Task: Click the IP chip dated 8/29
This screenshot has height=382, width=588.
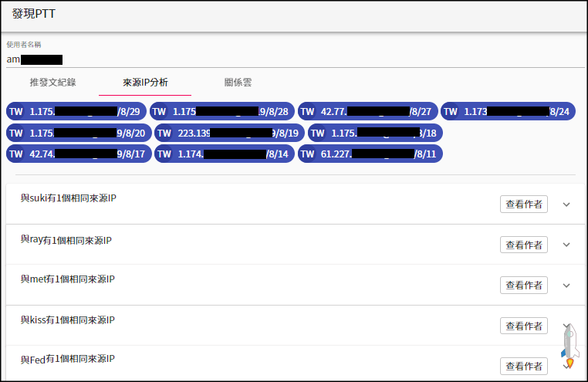Action: [76, 111]
